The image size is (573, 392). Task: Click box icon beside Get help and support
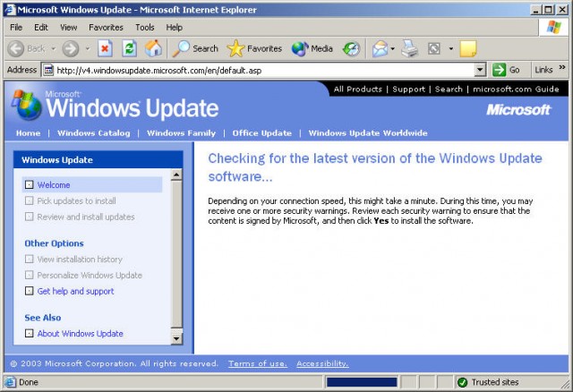[x=30, y=291]
